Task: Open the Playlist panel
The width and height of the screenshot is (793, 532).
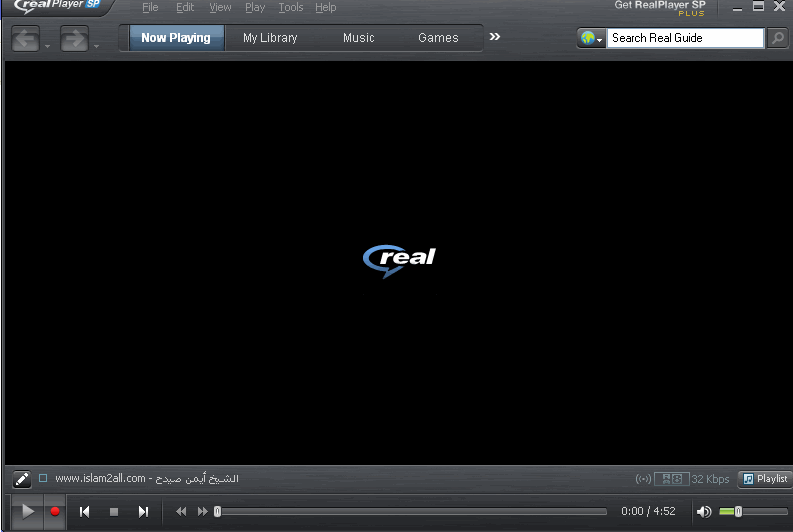Action: (765, 478)
